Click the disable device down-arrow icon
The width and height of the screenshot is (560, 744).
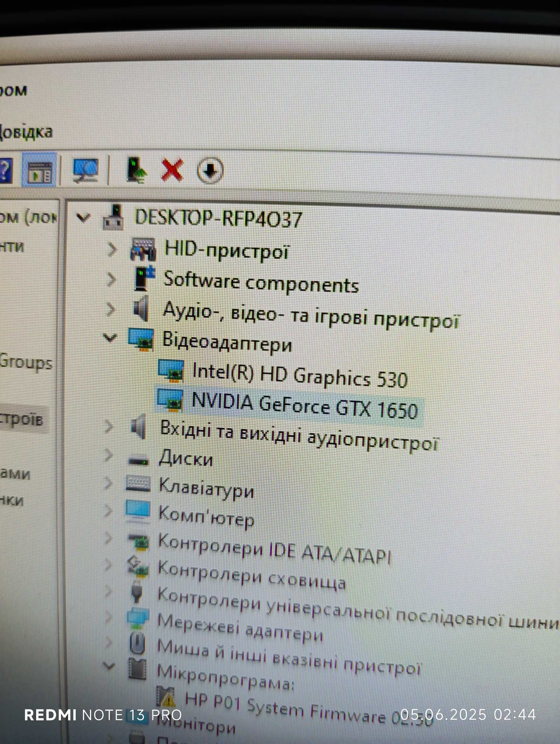[x=210, y=170]
